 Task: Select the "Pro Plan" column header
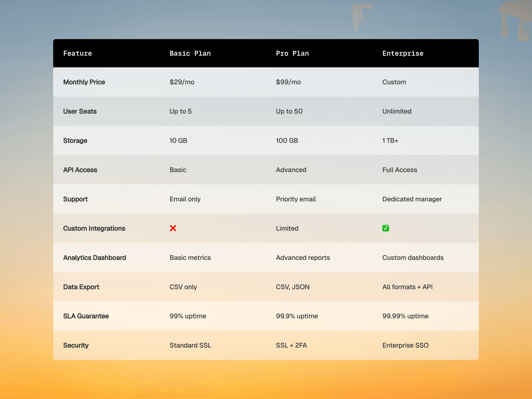click(x=292, y=53)
